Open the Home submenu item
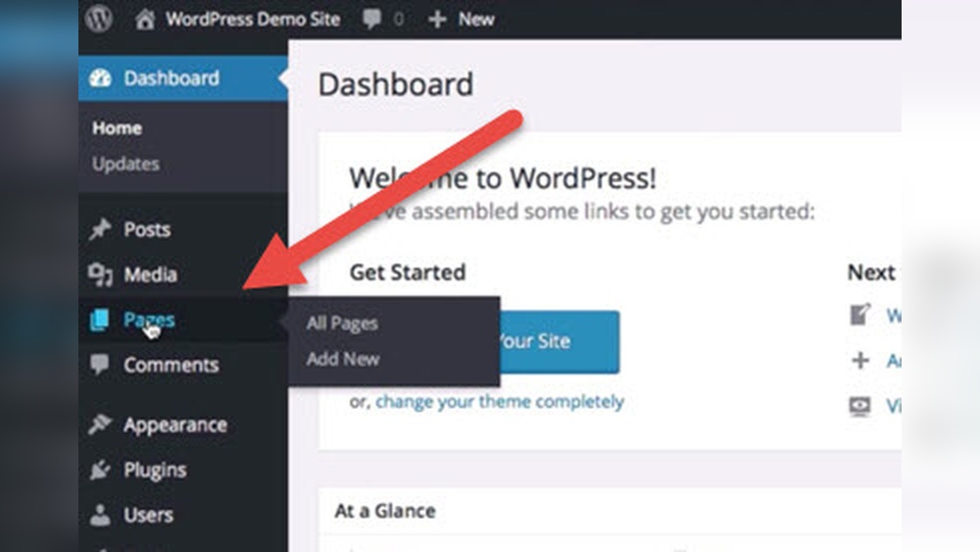980x552 pixels. (x=117, y=128)
